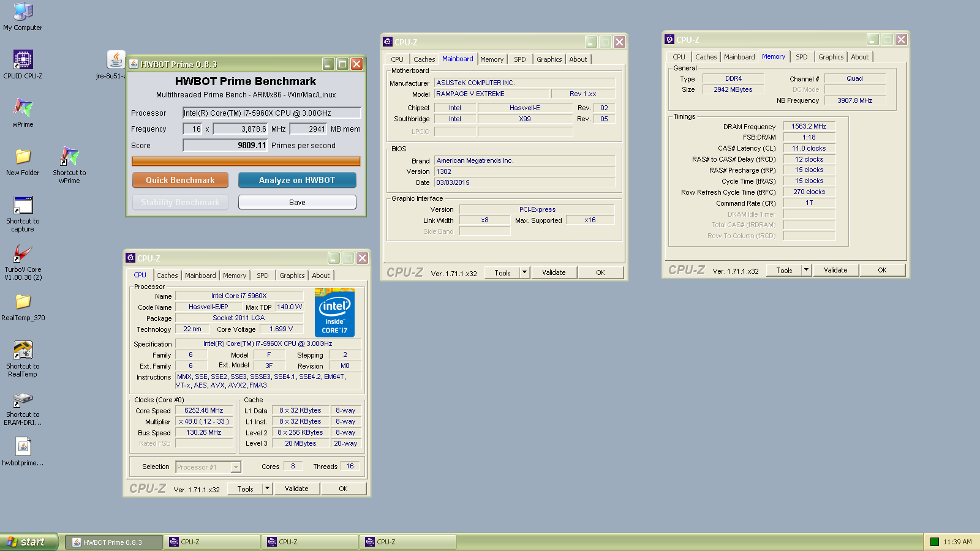Click Validate in the CPU tab window
The height and width of the screenshot is (551, 980).
tap(296, 489)
